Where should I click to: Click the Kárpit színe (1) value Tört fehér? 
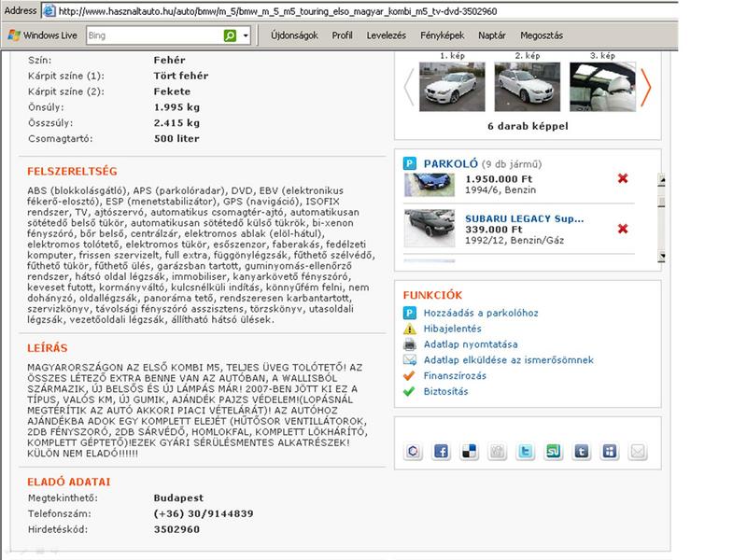[181, 76]
